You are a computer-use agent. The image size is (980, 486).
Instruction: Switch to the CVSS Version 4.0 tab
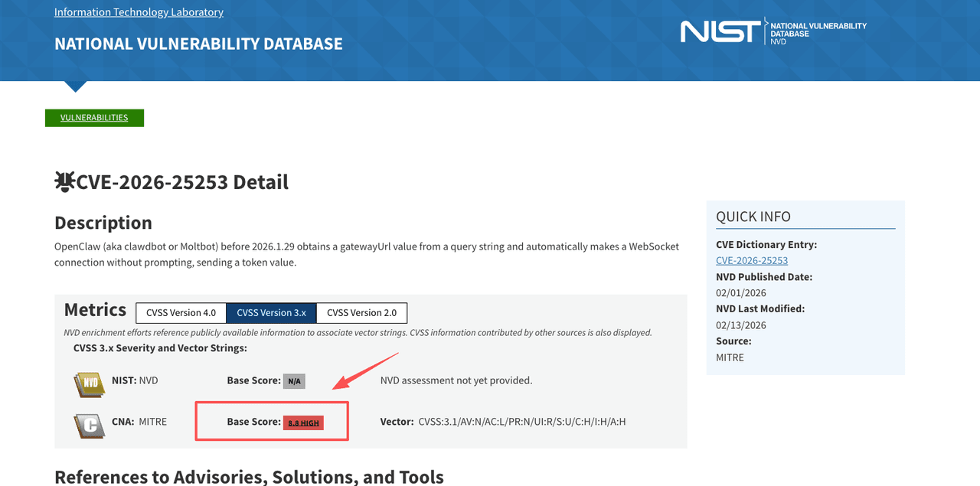[181, 313]
